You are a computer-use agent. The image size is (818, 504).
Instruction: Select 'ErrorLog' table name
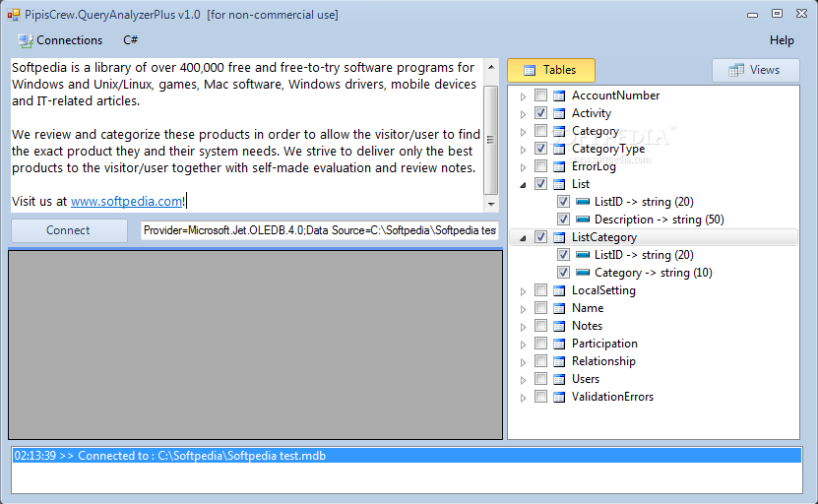(594, 166)
